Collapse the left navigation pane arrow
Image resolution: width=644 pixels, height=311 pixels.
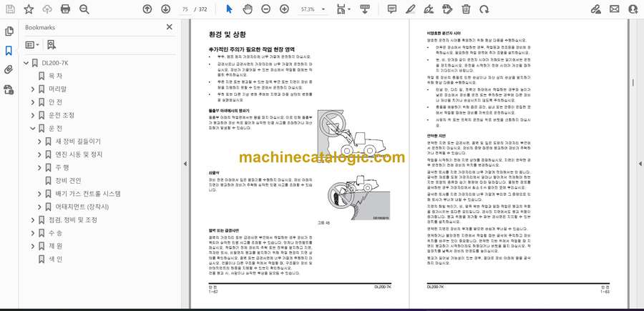coord(185,164)
